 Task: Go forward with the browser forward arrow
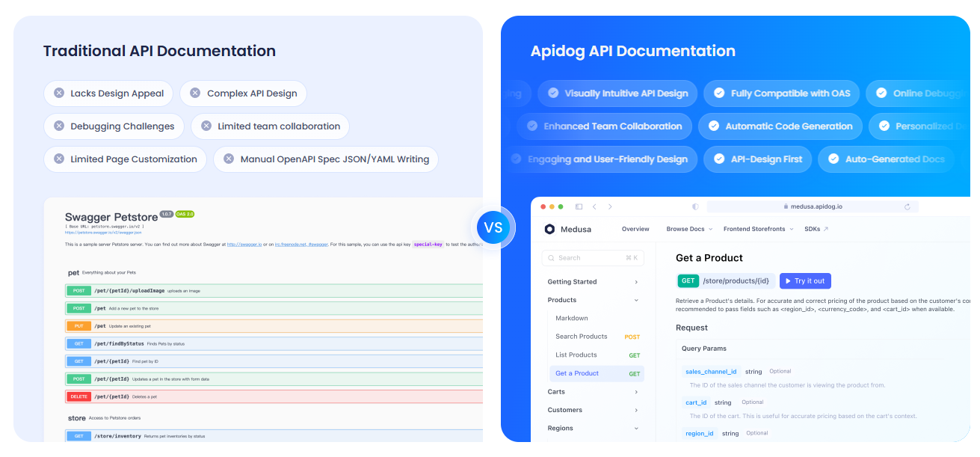[x=610, y=206]
